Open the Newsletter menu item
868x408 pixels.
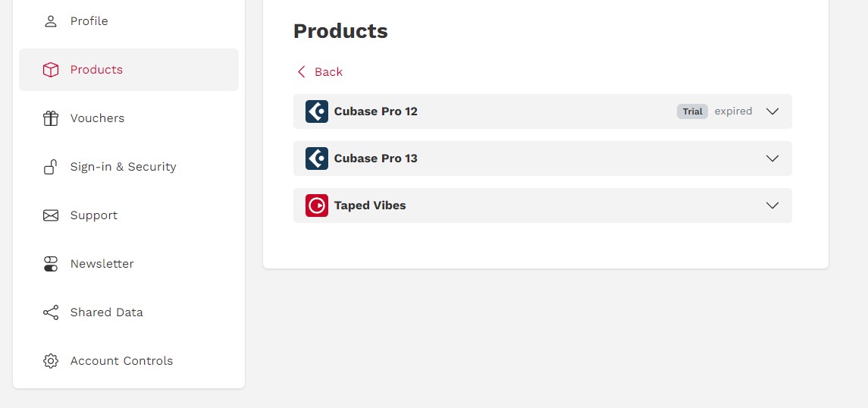point(102,264)
